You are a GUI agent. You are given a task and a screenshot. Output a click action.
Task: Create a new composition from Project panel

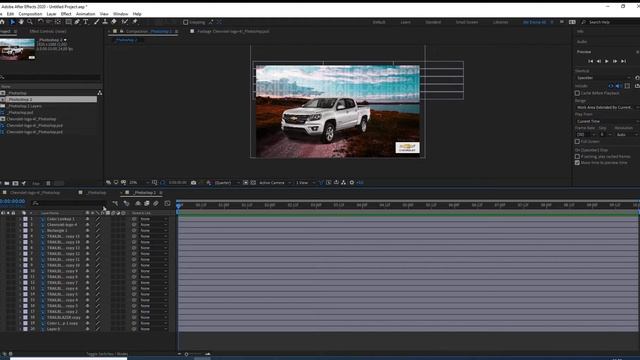point(15,183)
